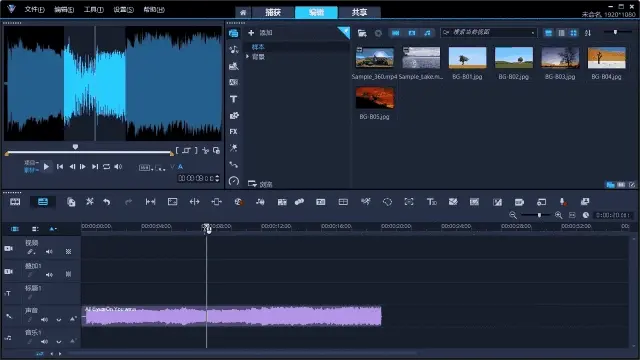Click the zoom in timeline icon
Image resolution: width=640 pixels, height=360 pixels.
pyautogui.click(x=558, y=215)
